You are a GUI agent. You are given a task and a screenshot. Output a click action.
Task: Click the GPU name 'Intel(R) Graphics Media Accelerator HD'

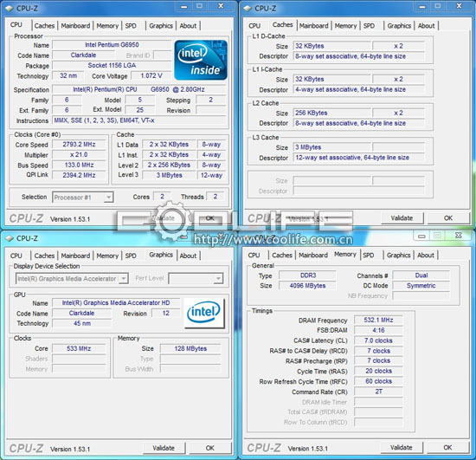tap(116, 303)
